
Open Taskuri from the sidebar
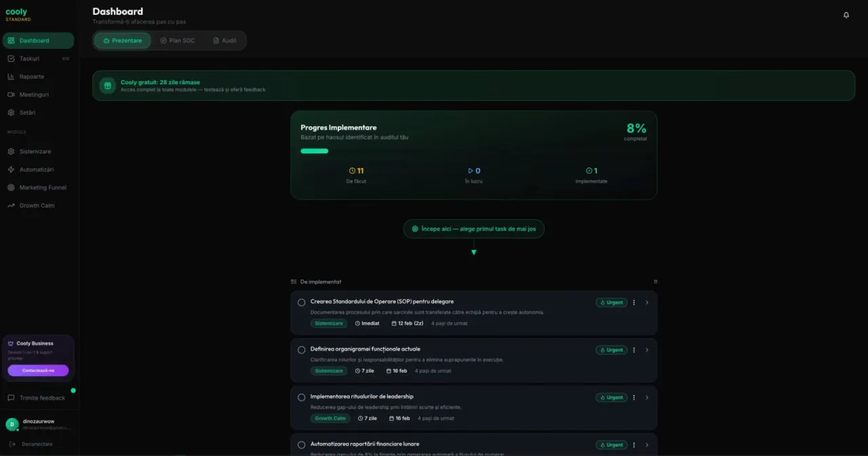[29, 59]
